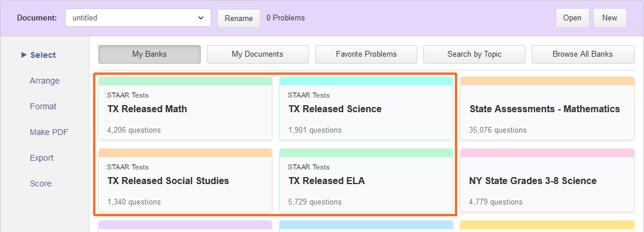Open the Browse All Banks tab
Screen dimensions: 644x232
(583, 54)
